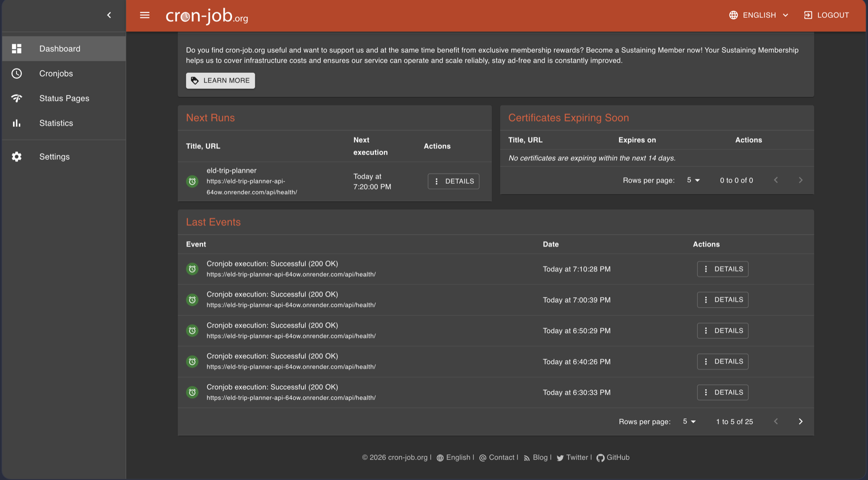
Task: Open the Settings menu item
Action: point(64,157)
